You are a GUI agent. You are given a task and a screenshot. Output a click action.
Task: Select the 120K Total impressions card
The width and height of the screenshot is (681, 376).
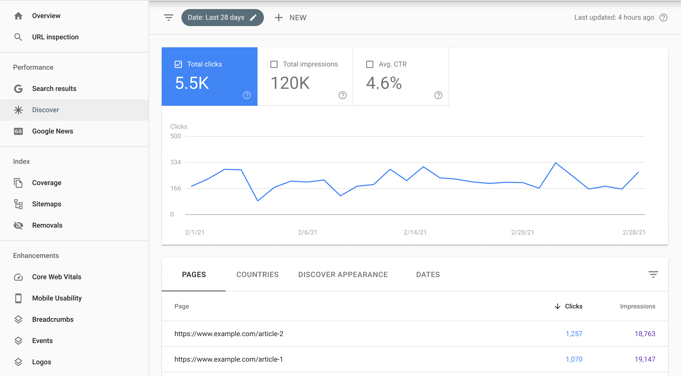[305, 76]
